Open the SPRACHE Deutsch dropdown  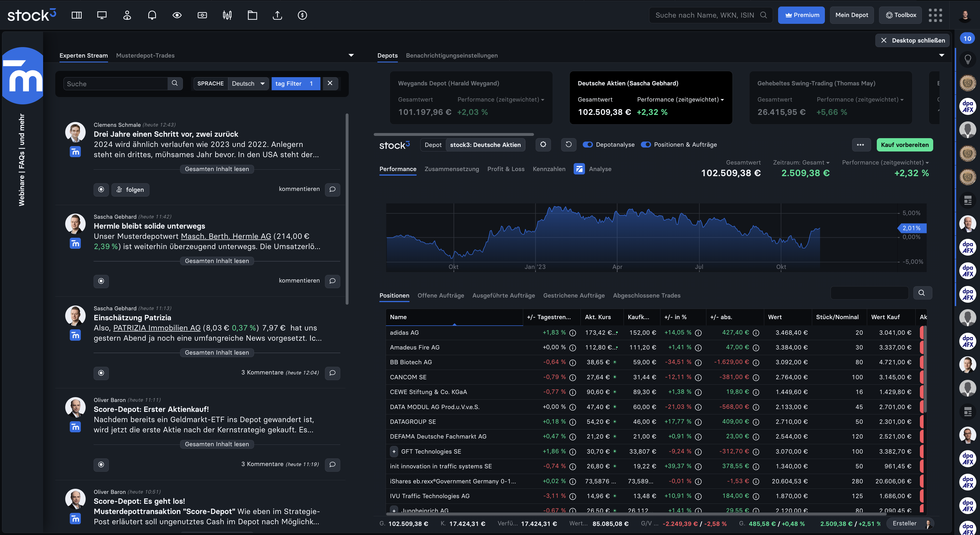tap(248, 83)
